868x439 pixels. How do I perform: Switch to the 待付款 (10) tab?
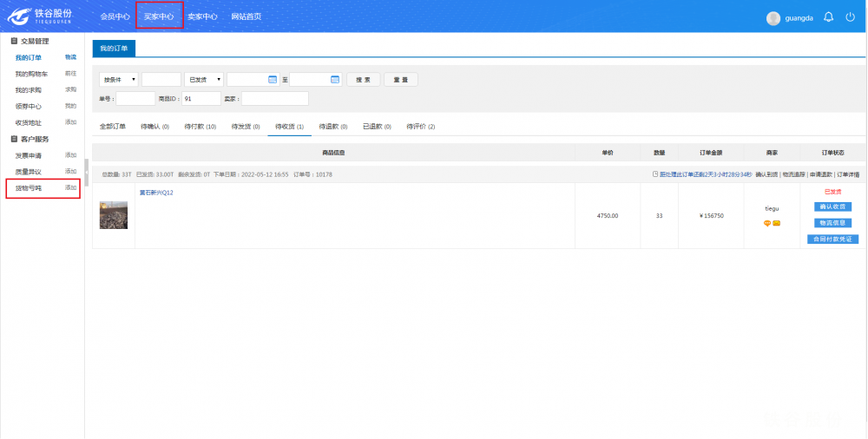click(x=200, y=127)
